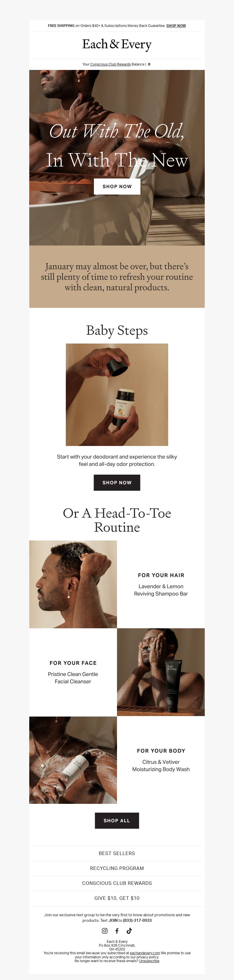234x980 pixels.
Task: Select CONSCIOUS CLUB REWARDS in the footer menu
Action: pyautogui.click(x=117, y=883)
